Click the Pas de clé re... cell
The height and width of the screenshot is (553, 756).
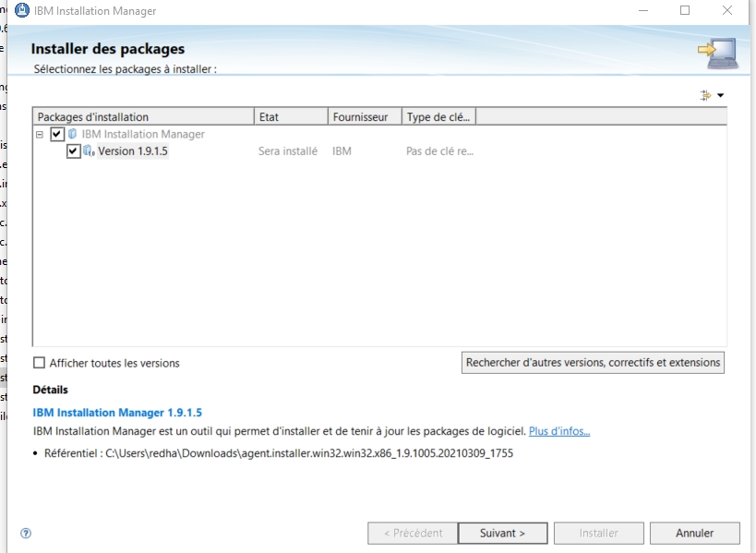tap(439, 150)
